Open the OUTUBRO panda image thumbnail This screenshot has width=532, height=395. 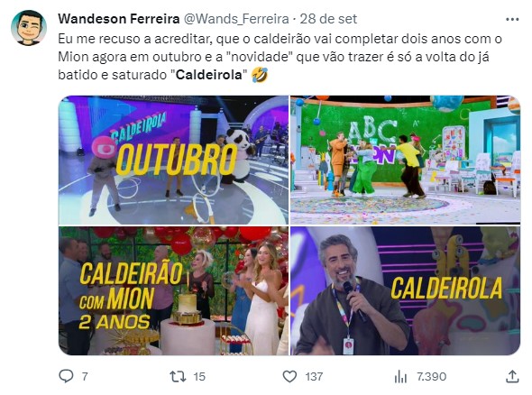[173, 160]
